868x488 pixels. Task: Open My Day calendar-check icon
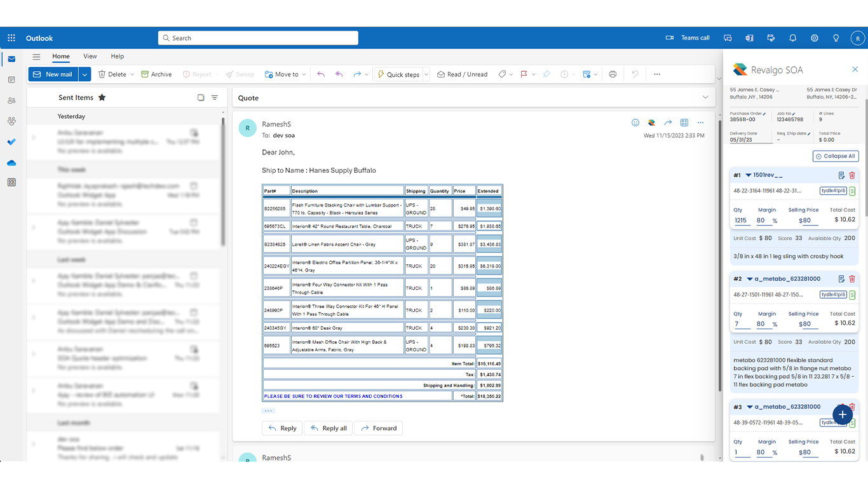[771, 38]
